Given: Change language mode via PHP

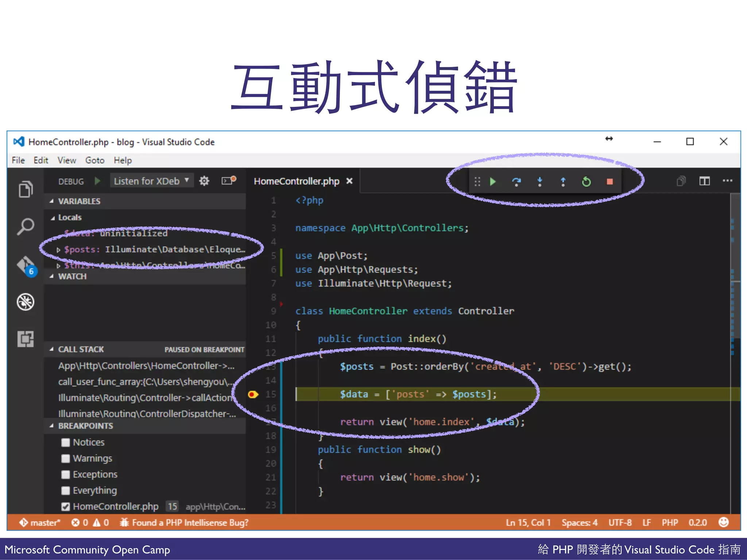Looking at the screenshot, I should tap(670, 522).
